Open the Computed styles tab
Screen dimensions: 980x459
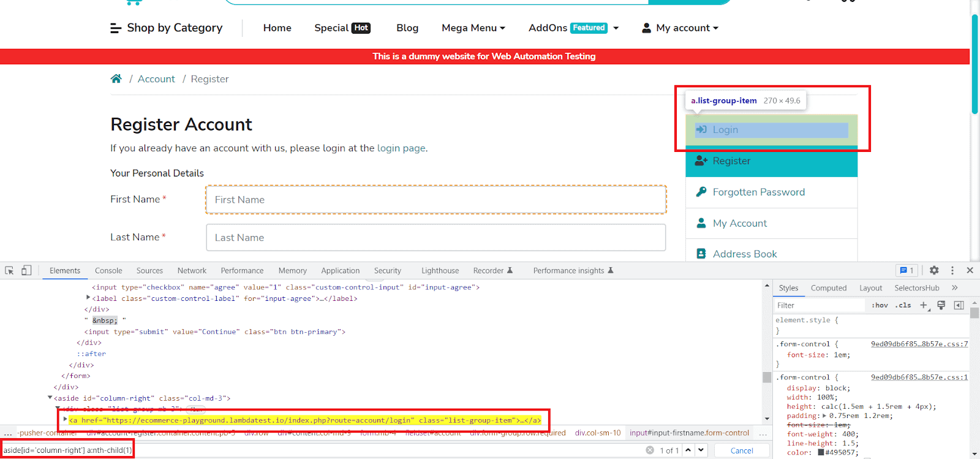click(x=828, y=288)
